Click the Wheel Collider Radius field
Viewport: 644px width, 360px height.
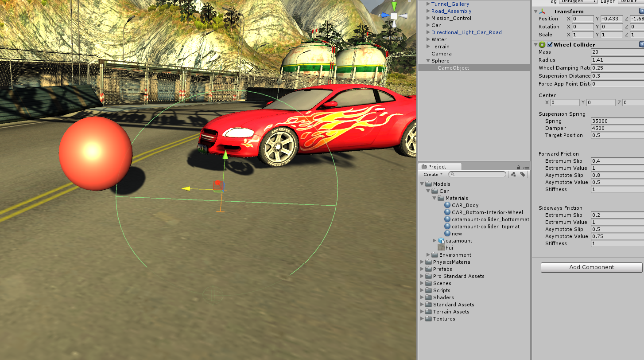617,60
